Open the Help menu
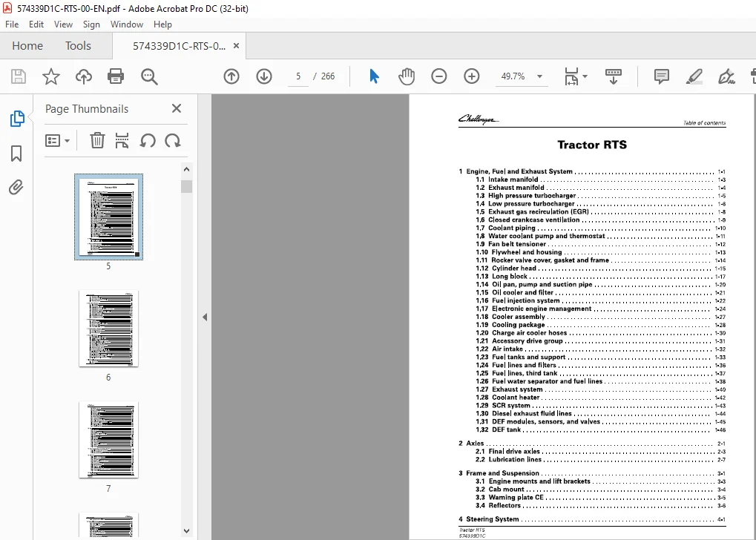Image resolution: width=756 pixels, height=540 pixels. point(162,24)
